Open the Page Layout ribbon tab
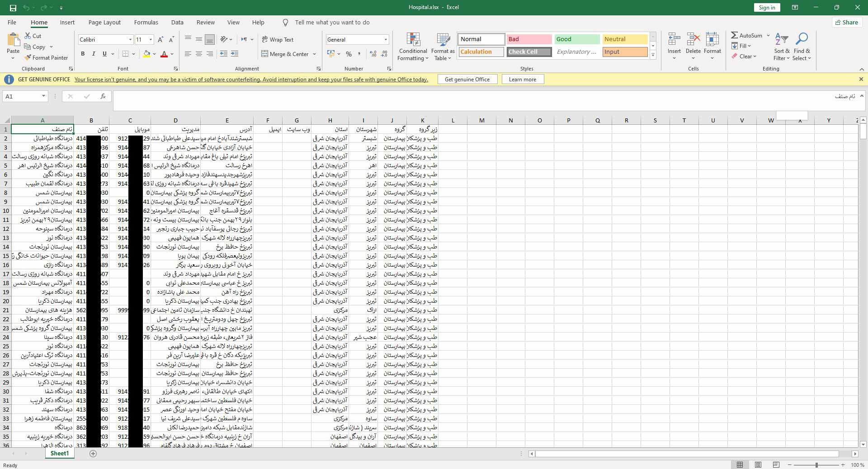 click(x=104, y=23)
